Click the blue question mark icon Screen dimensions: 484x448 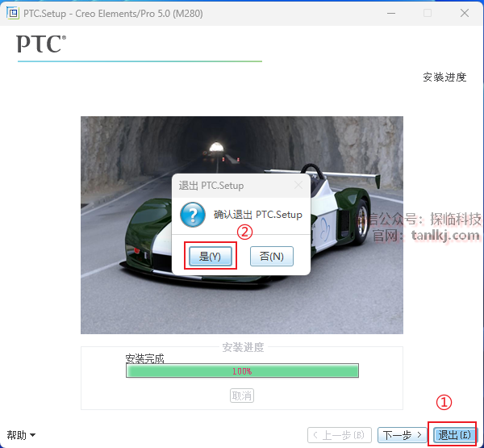(x=193, y=215)
